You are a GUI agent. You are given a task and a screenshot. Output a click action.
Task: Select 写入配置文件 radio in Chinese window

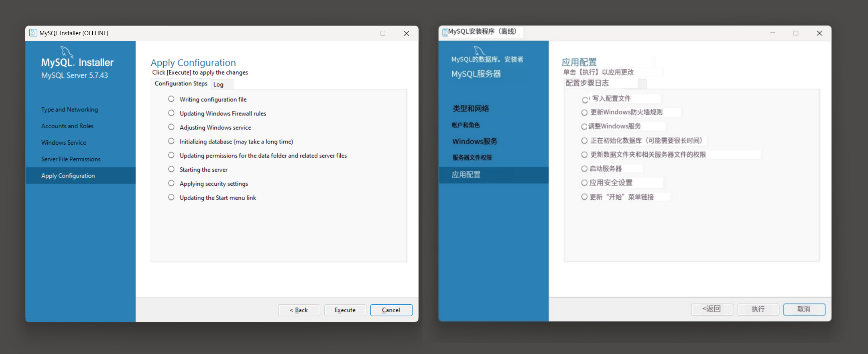[585, 100]
